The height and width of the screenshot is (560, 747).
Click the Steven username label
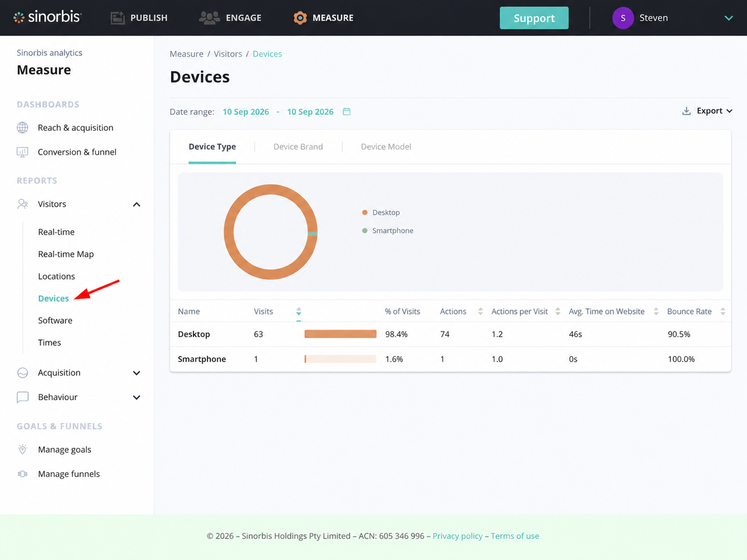(654, 18)
